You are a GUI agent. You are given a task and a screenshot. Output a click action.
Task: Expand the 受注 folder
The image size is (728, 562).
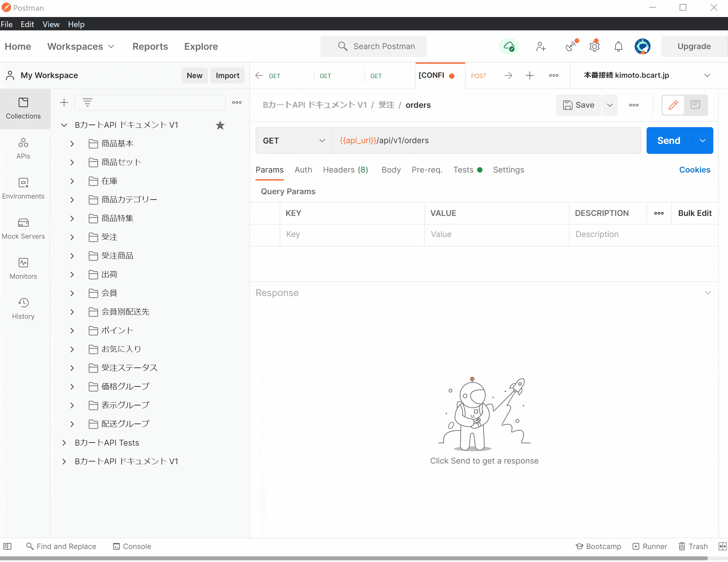click(x=72, y=237)
